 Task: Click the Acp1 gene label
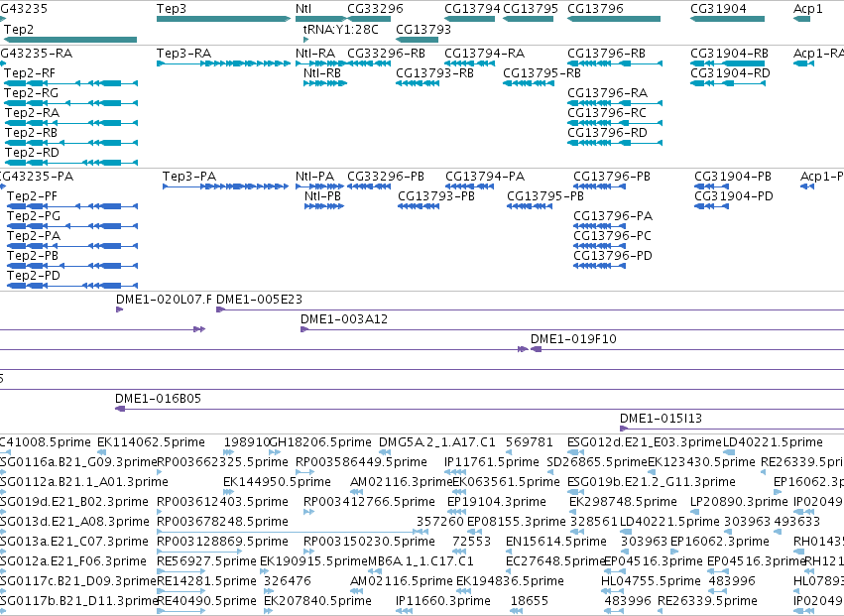808,9
